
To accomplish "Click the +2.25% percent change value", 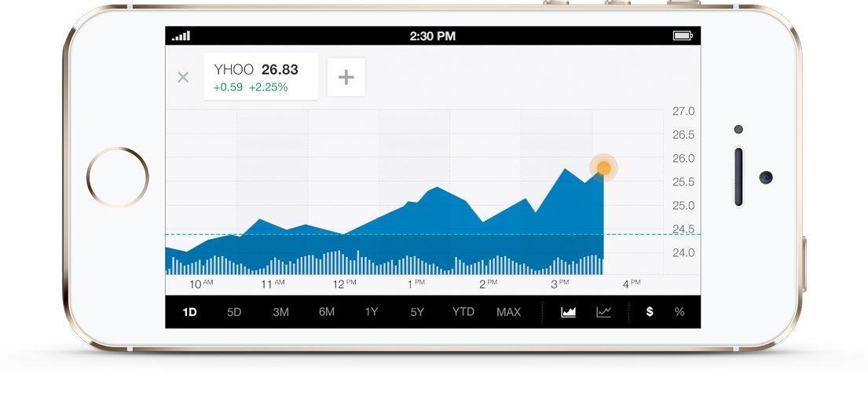I will click(x=269, y=87).
